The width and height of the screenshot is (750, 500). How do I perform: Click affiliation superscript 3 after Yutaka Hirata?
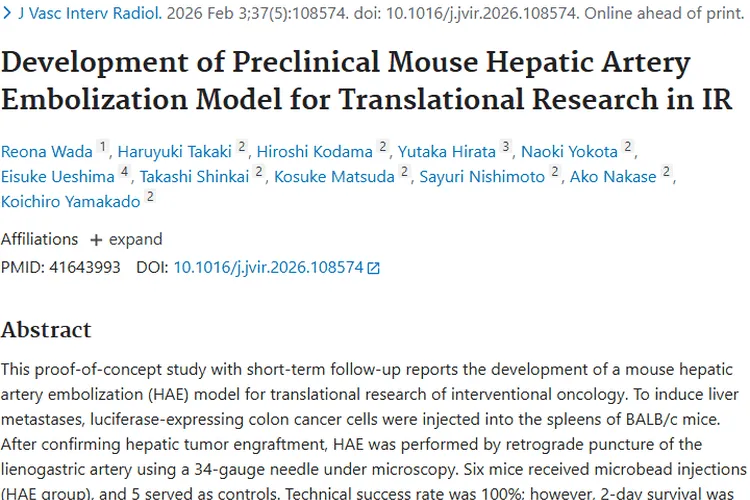[506, 147]
